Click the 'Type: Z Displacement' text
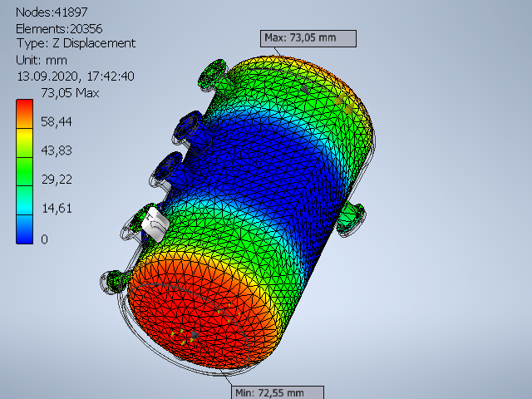 (x=76, y=43)
